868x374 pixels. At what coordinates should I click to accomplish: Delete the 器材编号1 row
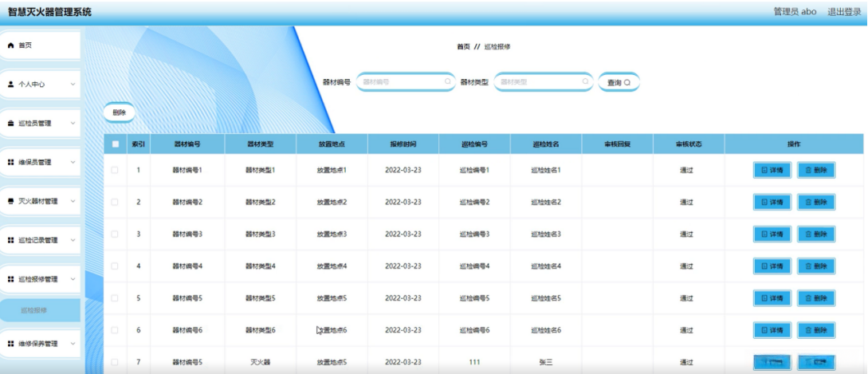click(x=816, y=170)
